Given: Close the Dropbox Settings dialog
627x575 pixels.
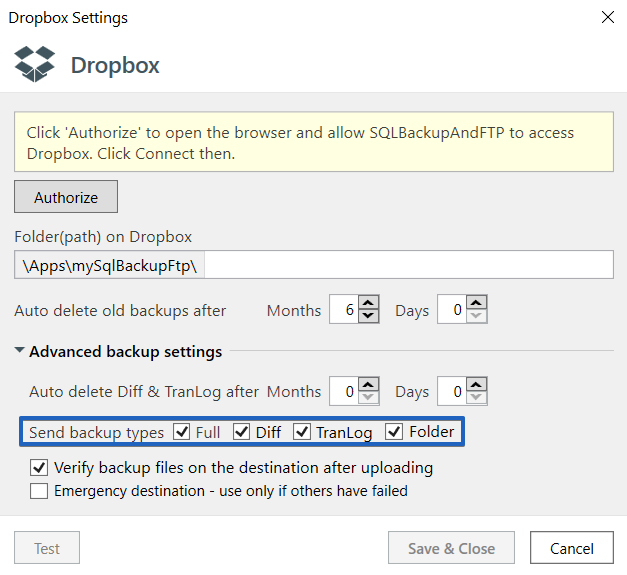Looking at the screenshot, I should (607, 17).
